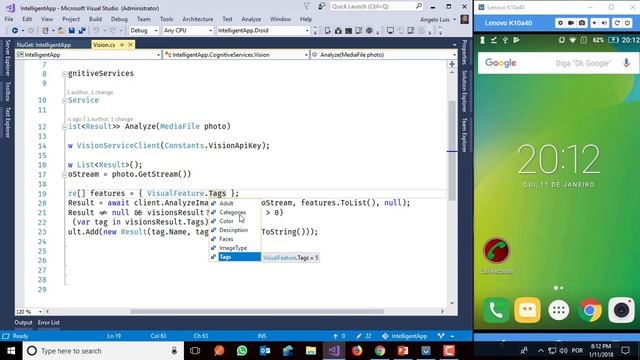
Task: Open the Analyze menu
Action: click(251, 19)
